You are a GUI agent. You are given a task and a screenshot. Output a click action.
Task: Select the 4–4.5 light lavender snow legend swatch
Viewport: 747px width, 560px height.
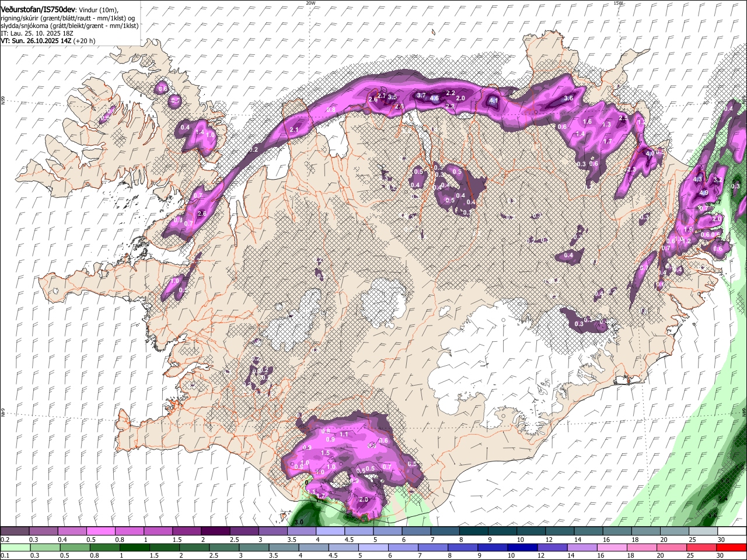coord(330,531)
